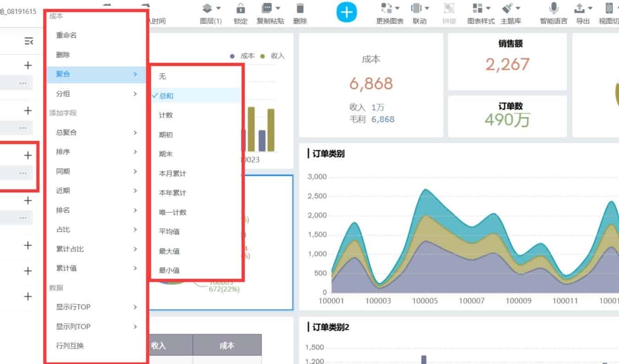Expand the 累计占比 submenu entry
The image size is (619, 364).
coord(96,249)
